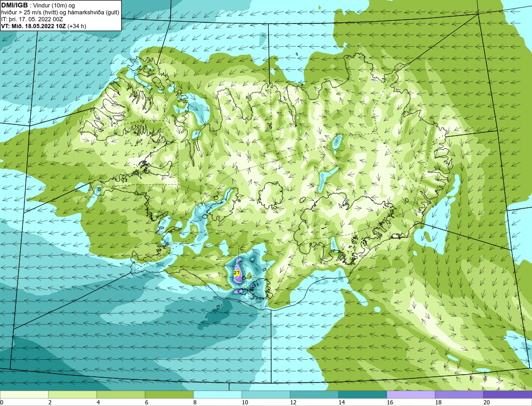
Task: Click the legend scale value 8
Action: point(195,402)
